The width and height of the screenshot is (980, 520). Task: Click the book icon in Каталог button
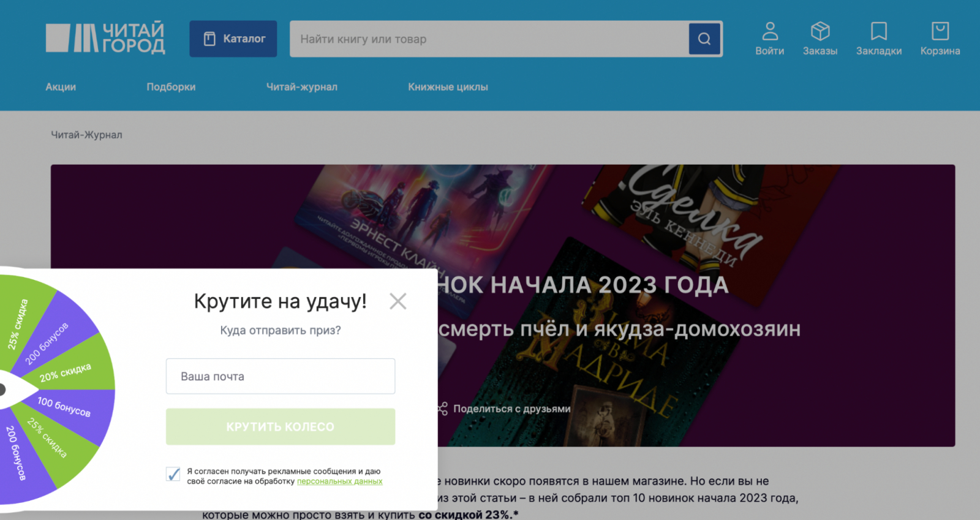click(x=209, y=39)
